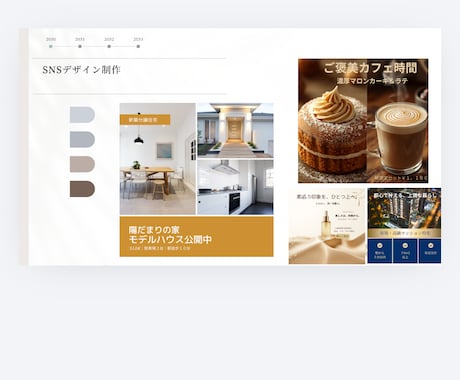Click the middle blue tile icon
Image resolution: width=460 pixels, height=380 pixels.
[405, 246]
